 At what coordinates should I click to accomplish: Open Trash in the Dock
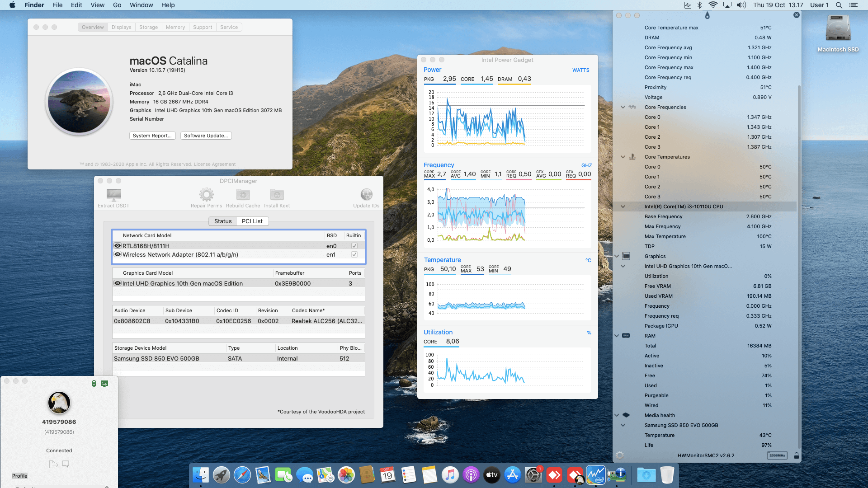click(667, 475)
